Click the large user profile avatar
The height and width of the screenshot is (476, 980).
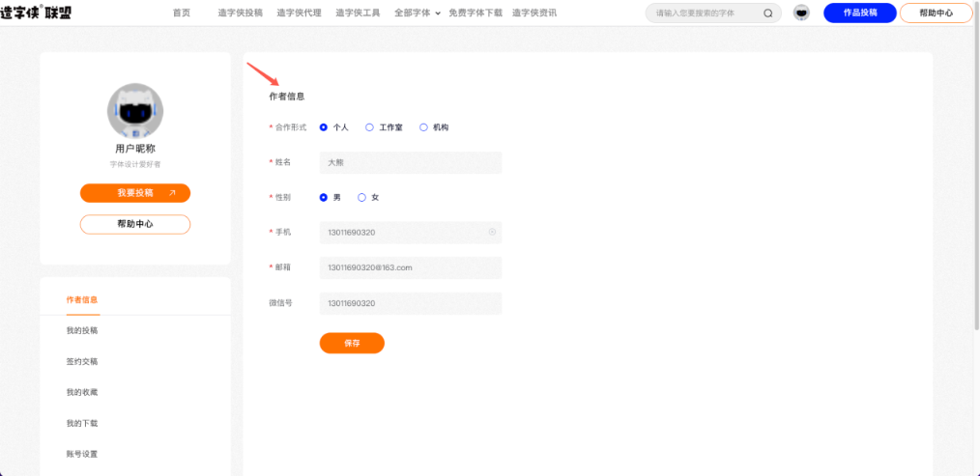pos(135,111)
